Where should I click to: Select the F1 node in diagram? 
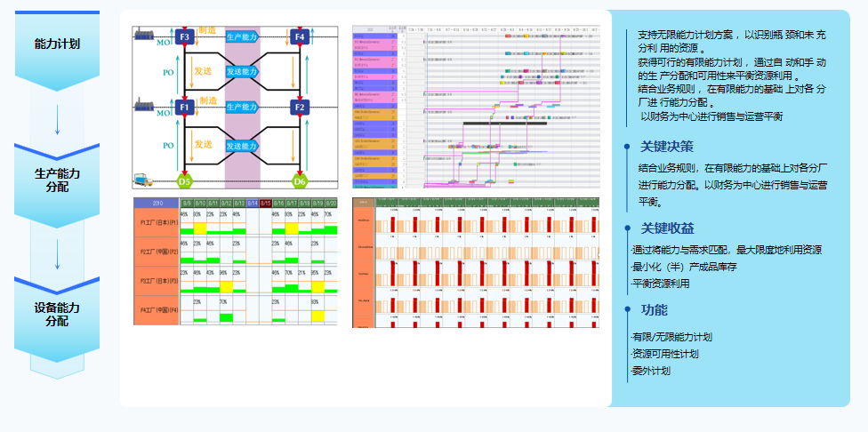coord(184,108)
